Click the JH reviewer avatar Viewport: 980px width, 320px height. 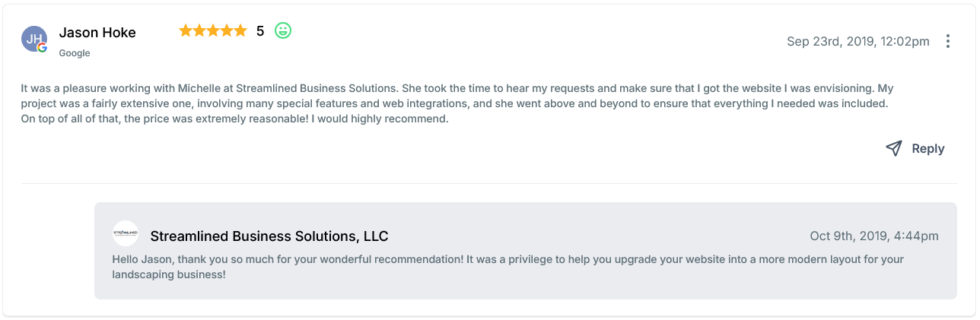33,38
